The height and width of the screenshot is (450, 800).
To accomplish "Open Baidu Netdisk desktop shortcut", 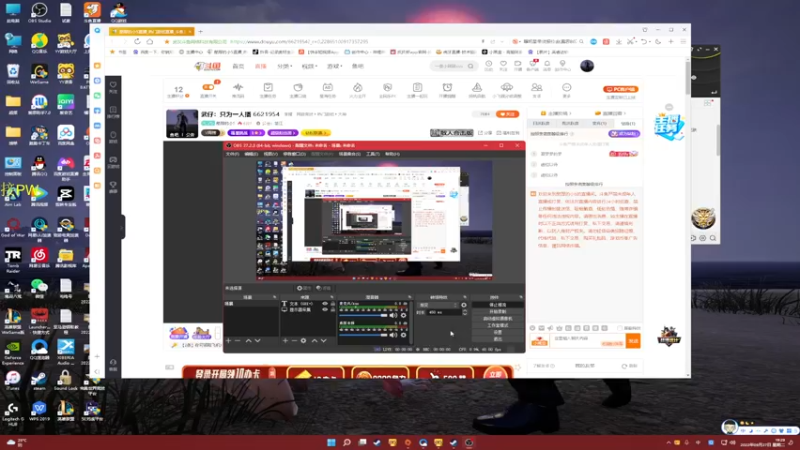I will tap(65, 133).
